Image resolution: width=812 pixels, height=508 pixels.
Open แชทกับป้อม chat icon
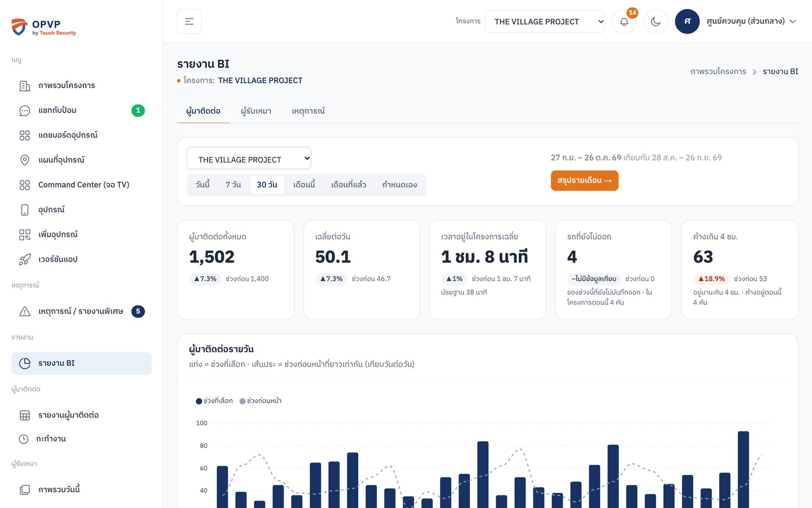tap(24, 110)
